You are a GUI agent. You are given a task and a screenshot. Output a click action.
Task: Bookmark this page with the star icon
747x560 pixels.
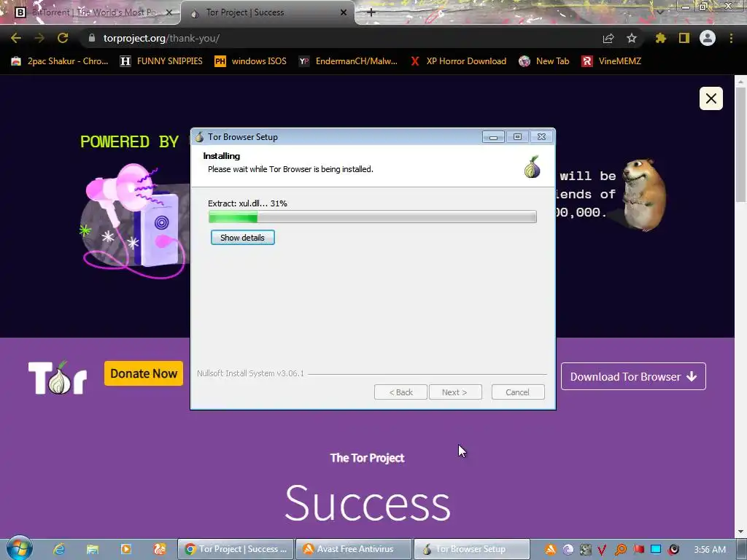(x=632, y=38)
